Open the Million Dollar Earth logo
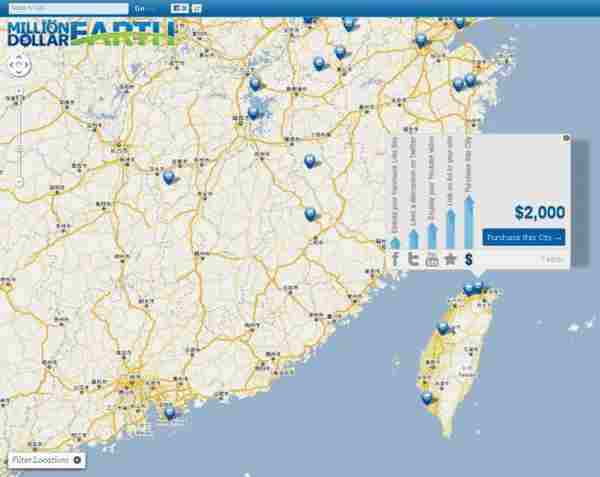The height and width of the screenshot is (477, 600). (91, 34)
